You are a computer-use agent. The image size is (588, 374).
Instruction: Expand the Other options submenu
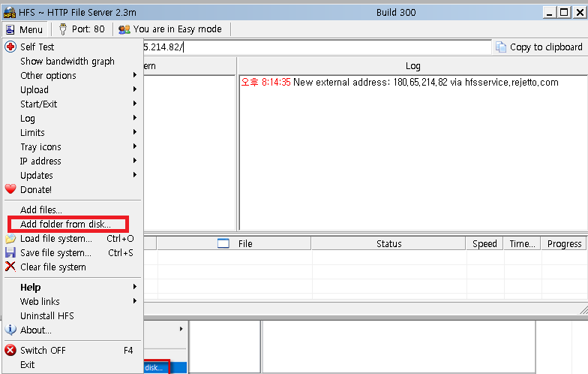coord(72,75)
